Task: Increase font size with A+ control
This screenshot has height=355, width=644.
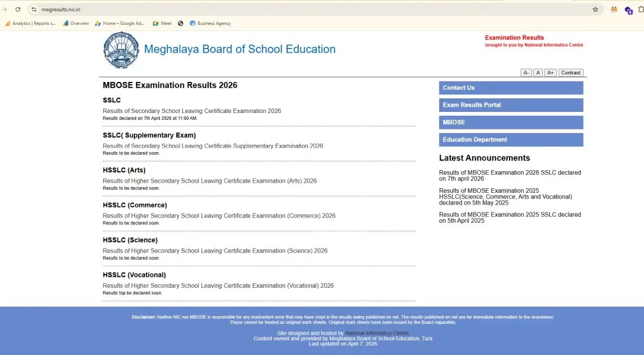Action: pos(550,72)
